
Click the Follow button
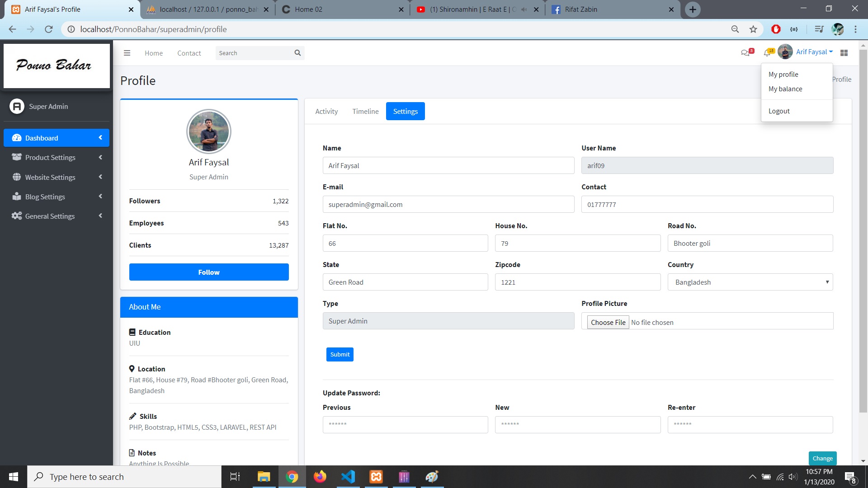[208, 272]
